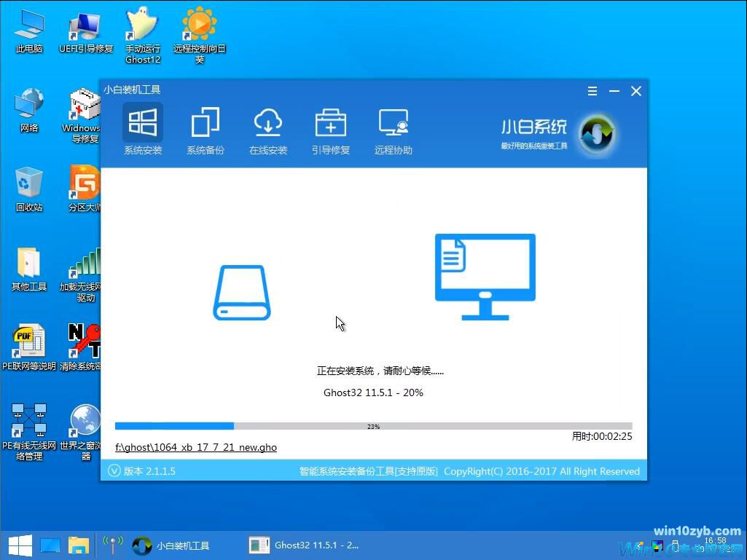Open the 引导修复 boot repair toolbox icon
The height and width of the screenshot is (560, 747).
[x=331, y=130]
